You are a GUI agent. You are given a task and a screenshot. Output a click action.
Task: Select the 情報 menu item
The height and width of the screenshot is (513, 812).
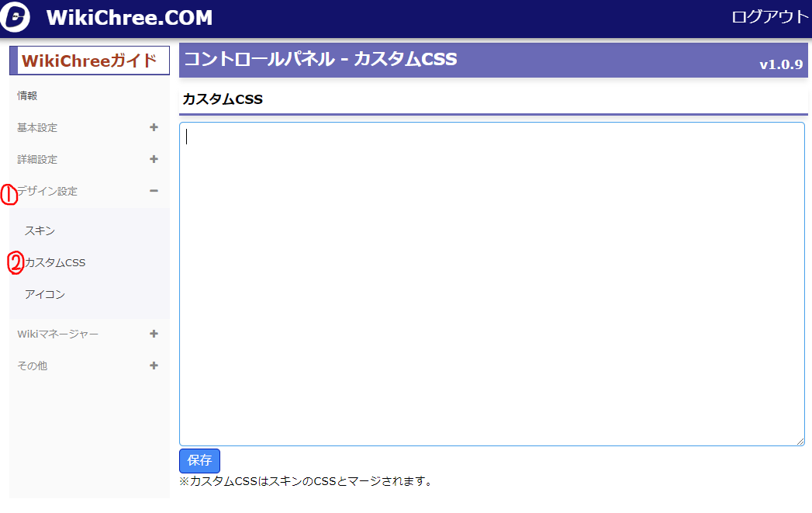pos(27,96)
